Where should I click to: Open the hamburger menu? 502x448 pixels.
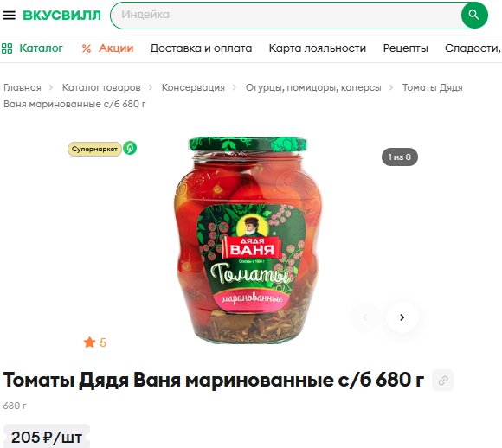9,15
